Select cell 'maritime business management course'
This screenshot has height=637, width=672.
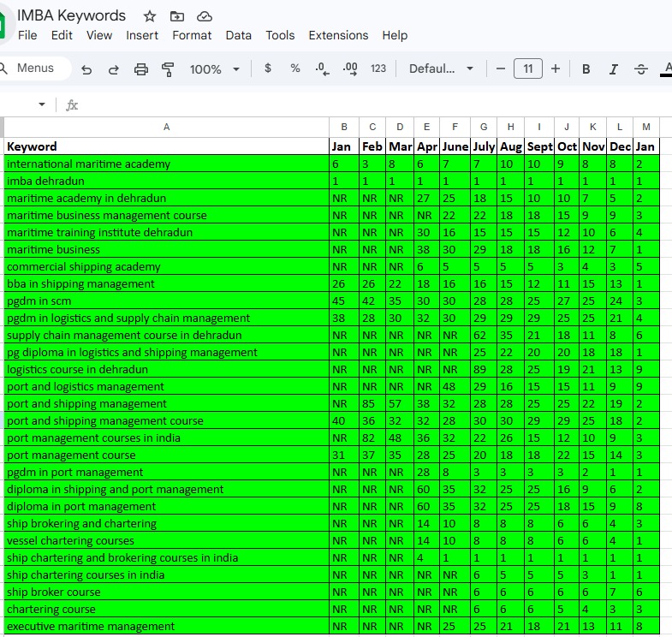click(166, 215)
